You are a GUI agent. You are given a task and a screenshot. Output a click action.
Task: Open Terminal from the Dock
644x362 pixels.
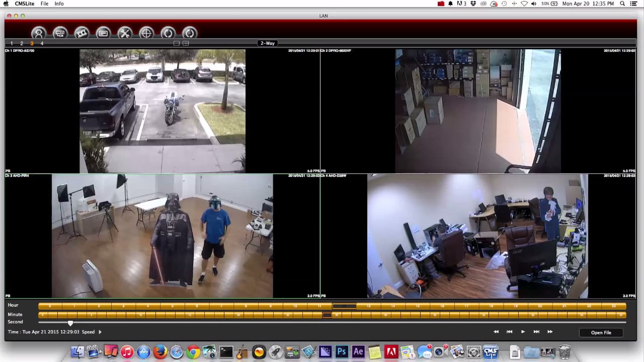[226, 352]
